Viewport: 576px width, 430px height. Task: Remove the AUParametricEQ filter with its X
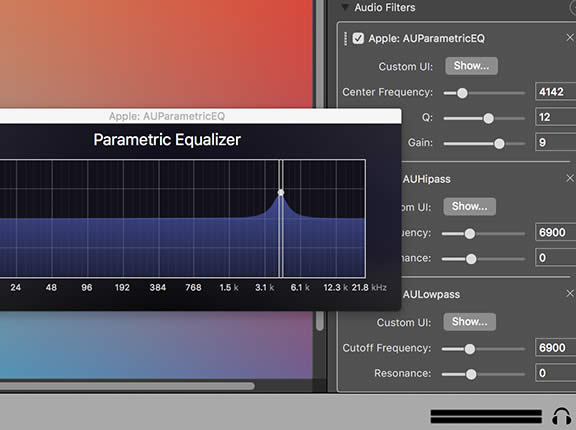pos(570,37)
